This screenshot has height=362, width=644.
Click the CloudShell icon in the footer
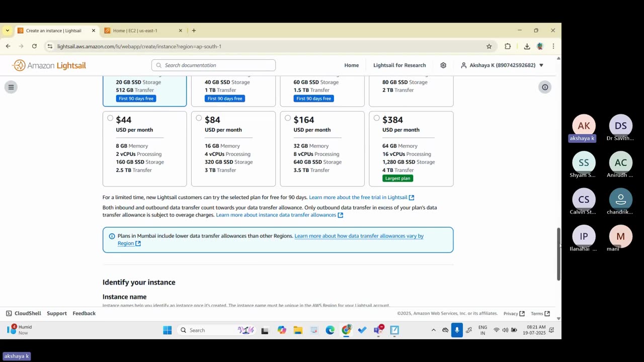[x=9, y=313]
